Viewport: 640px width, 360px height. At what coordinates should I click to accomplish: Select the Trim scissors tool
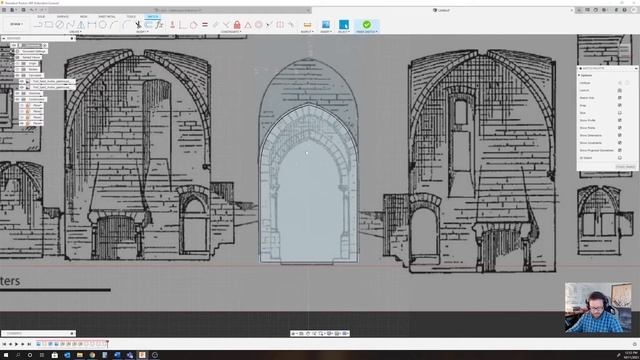point(138,25)
